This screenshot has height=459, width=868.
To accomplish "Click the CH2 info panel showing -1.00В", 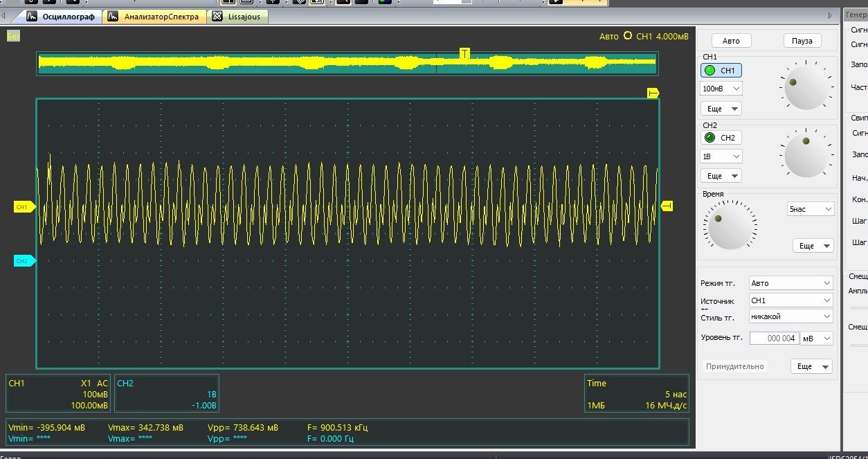I will [x=166, y=393].
